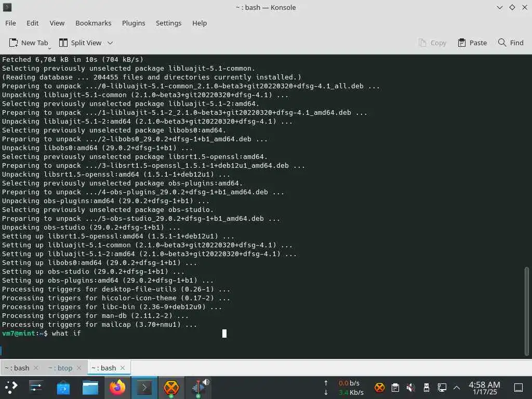The image size is (532, 399).
Task: Click the Paste toolbar button
Action: pyautogui.click(x=472, y=43)
